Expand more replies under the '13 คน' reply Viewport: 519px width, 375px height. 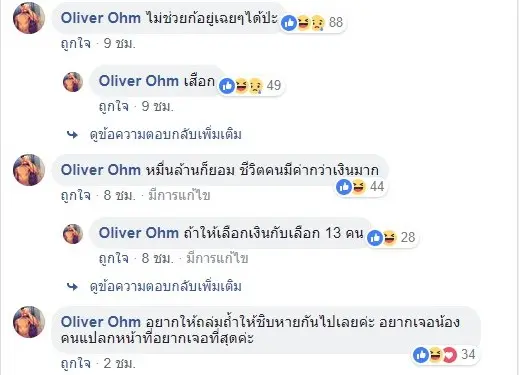point(166,286)
